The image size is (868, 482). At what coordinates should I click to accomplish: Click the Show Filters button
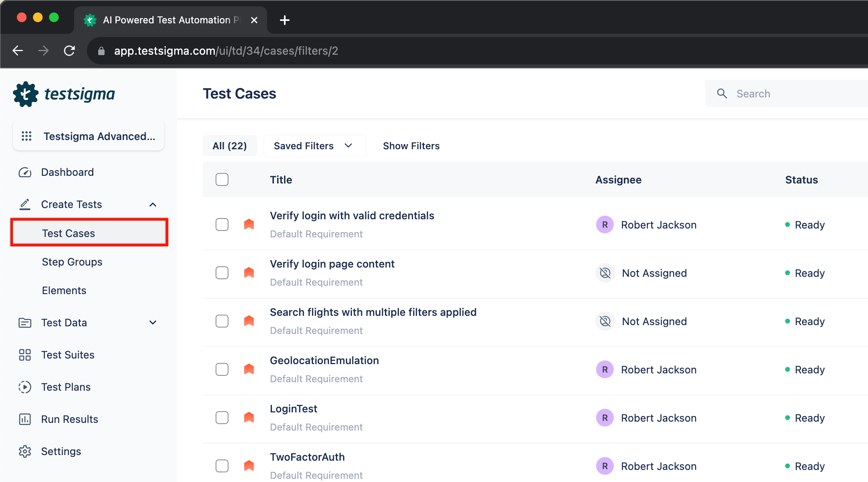[411, 146]
